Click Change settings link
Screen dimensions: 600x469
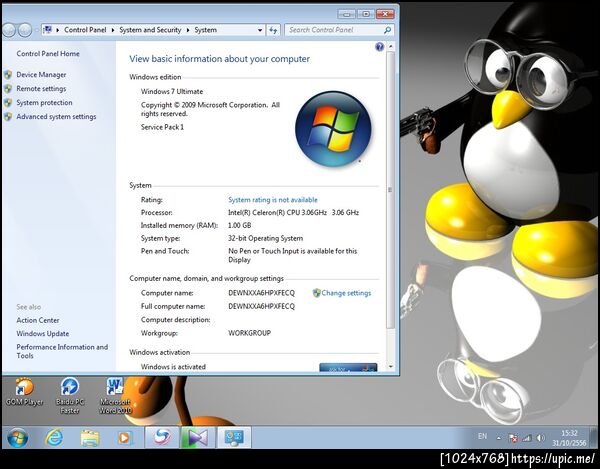click(x=346, y=293)
